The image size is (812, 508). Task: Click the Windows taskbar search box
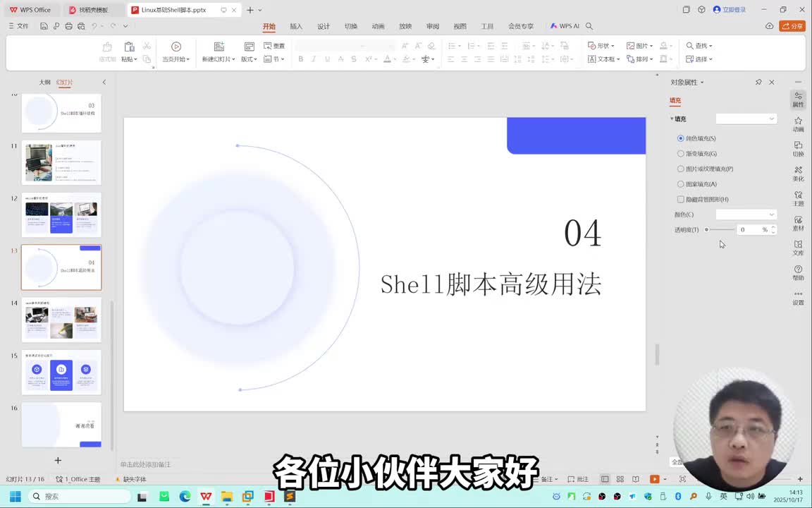pyautogui.click(x=79, y=496)
